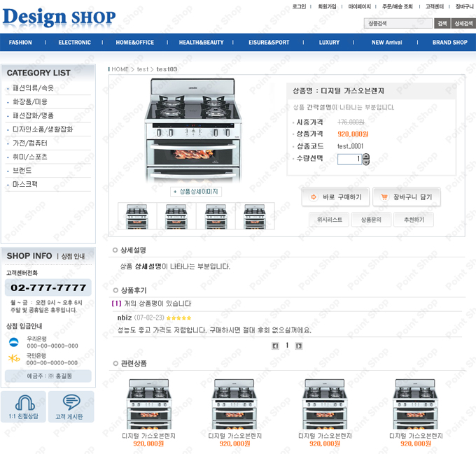Click review page number 1
The height and width of the screenshot is (454, 476).
(287, 346)
